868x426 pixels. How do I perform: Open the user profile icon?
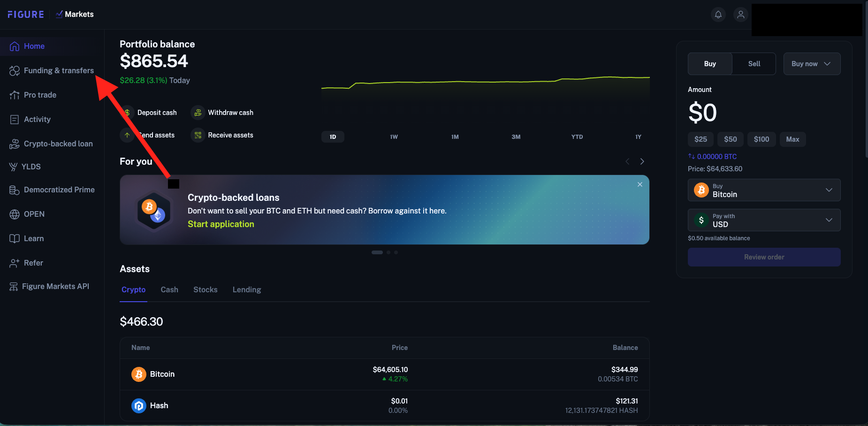(741, 15)
